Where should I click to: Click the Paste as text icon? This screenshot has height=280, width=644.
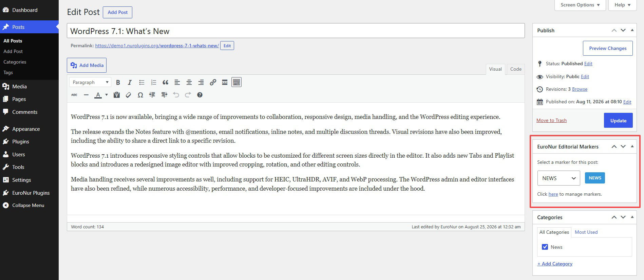tap(117, 95)
